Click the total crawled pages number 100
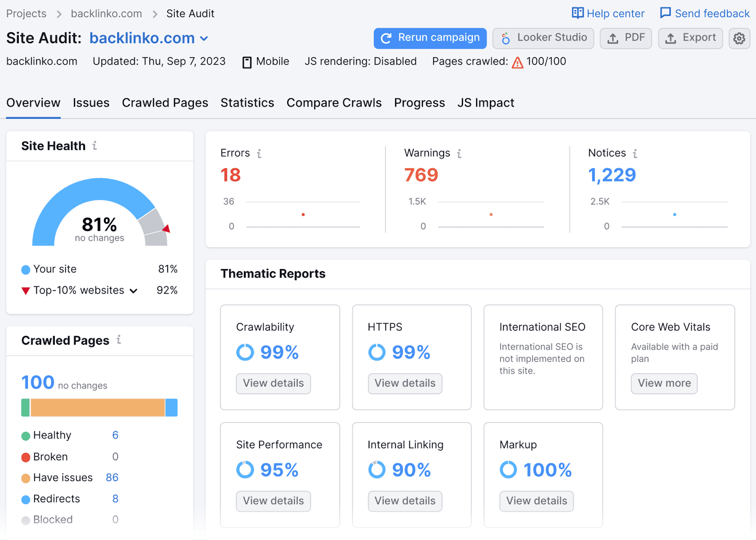This screenshot has width=756, height=540. tap(38, 383)
